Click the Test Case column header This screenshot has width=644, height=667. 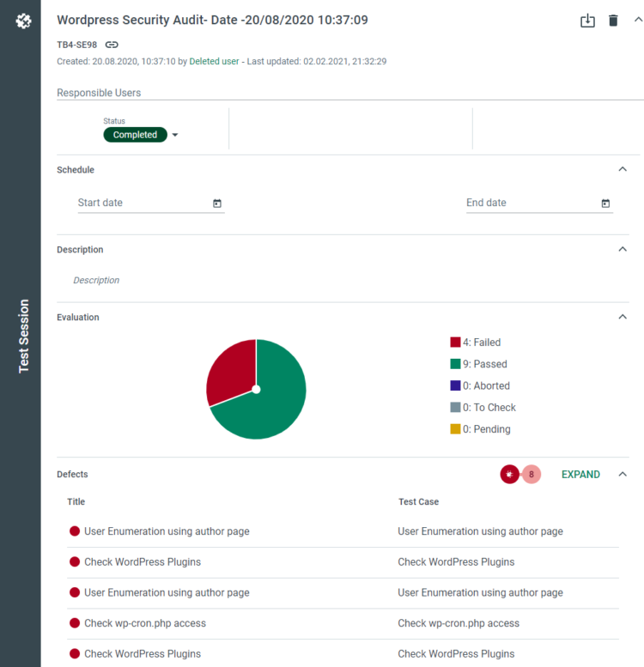418,501
